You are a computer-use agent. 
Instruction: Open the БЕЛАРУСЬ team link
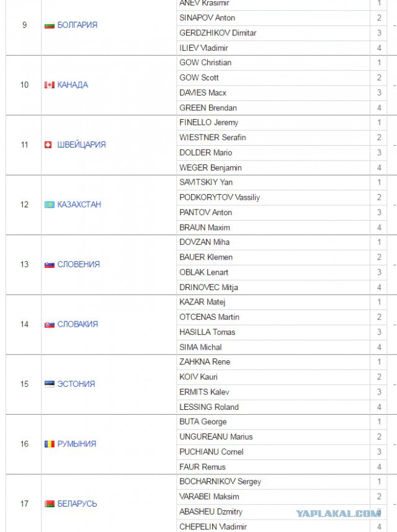click(x=77, y=504)
